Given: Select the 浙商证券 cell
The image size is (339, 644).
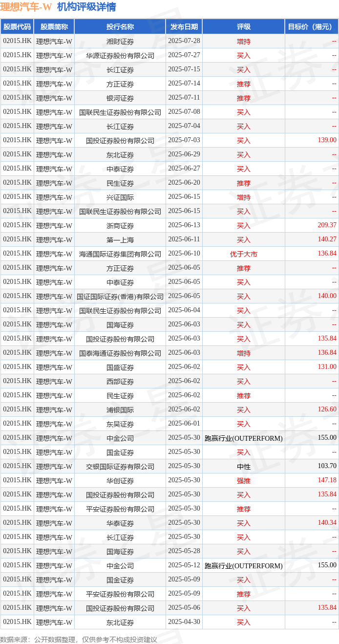Looking at the screenshot, I should coord(120,226).
